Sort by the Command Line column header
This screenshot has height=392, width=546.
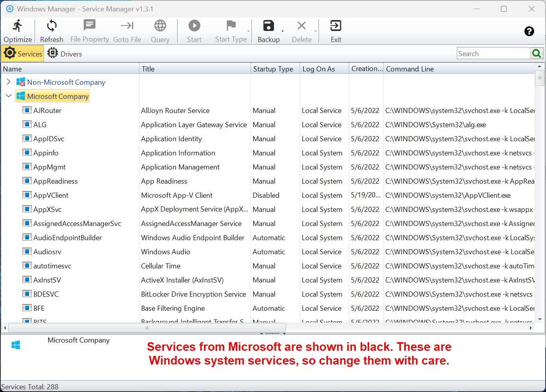(x=459, y=69)
